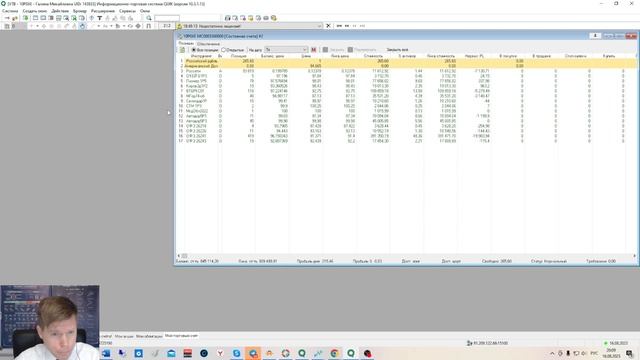Open Chrome from the taskbar
Viewport: 640px width, 360px height.
335,353
